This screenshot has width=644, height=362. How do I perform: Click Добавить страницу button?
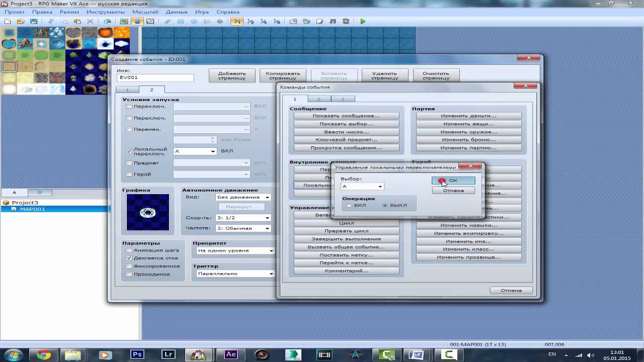[232, 75]
